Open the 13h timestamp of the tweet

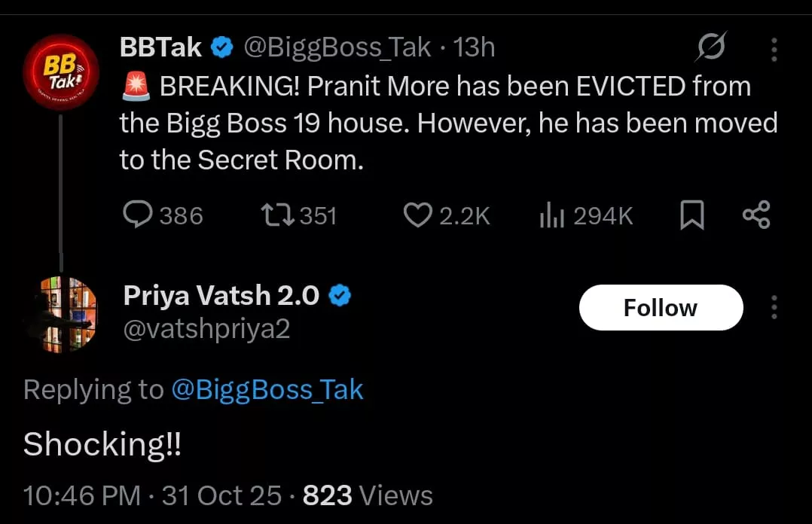coord(475,47)
